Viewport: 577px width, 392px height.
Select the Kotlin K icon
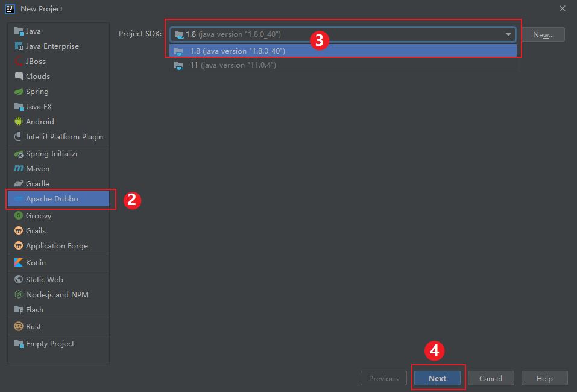19,262
